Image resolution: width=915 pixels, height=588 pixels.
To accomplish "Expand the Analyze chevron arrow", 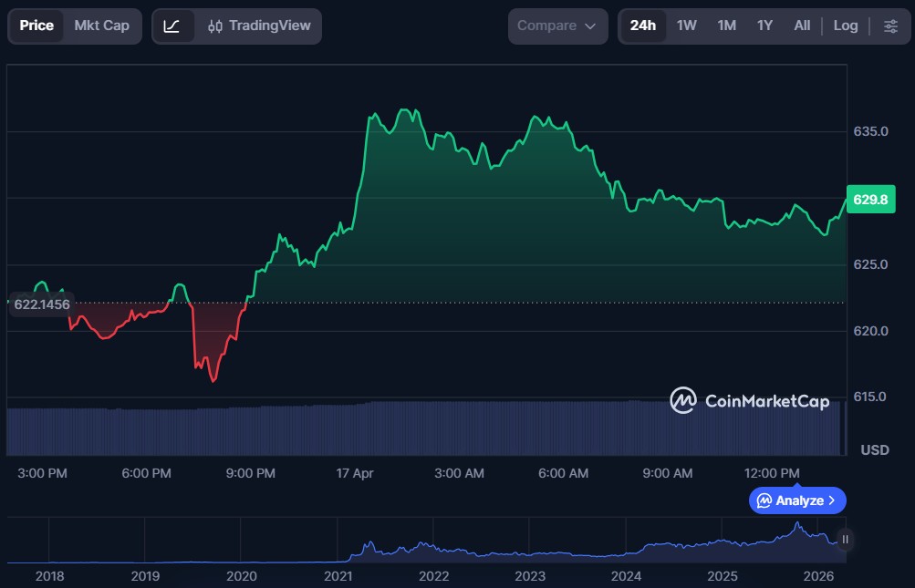I will click(x=831, y=500).
